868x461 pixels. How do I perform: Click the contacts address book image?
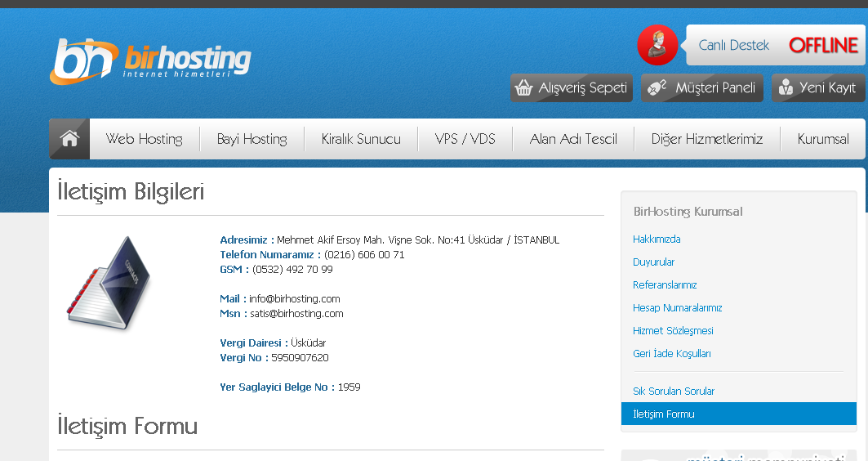click(x=109, y=283)
